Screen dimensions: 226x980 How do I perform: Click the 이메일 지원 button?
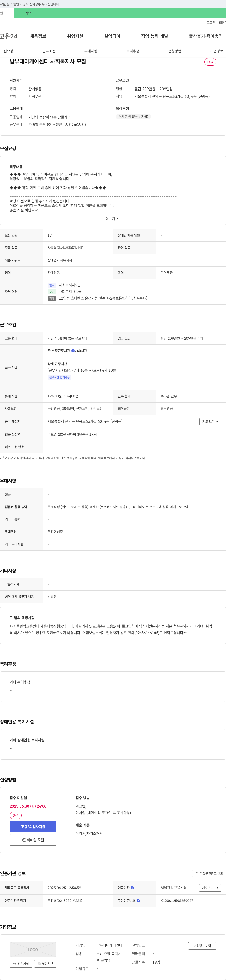[33, 840]
